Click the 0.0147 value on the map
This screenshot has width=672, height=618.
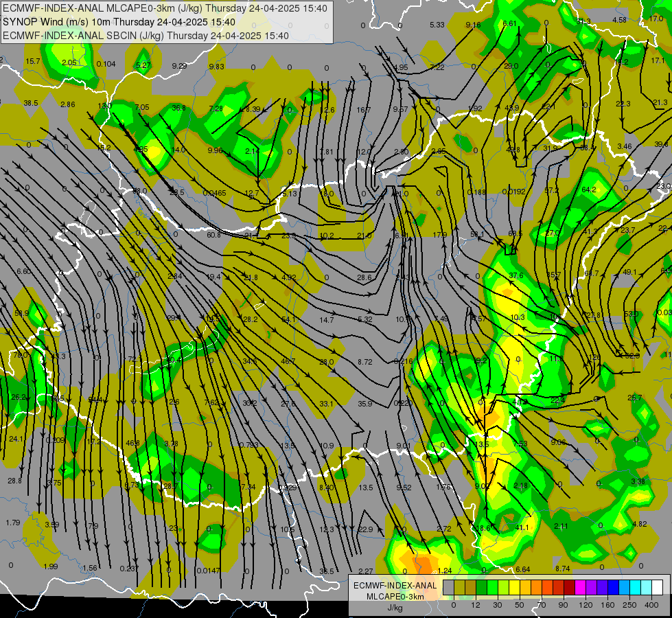point(208,571)
